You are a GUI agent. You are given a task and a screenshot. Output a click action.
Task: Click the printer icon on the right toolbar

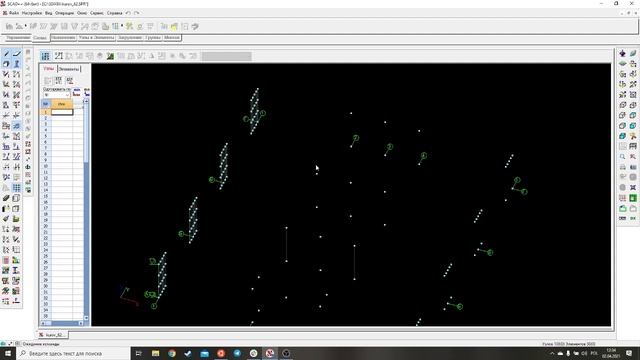click(x=622, y=167)
